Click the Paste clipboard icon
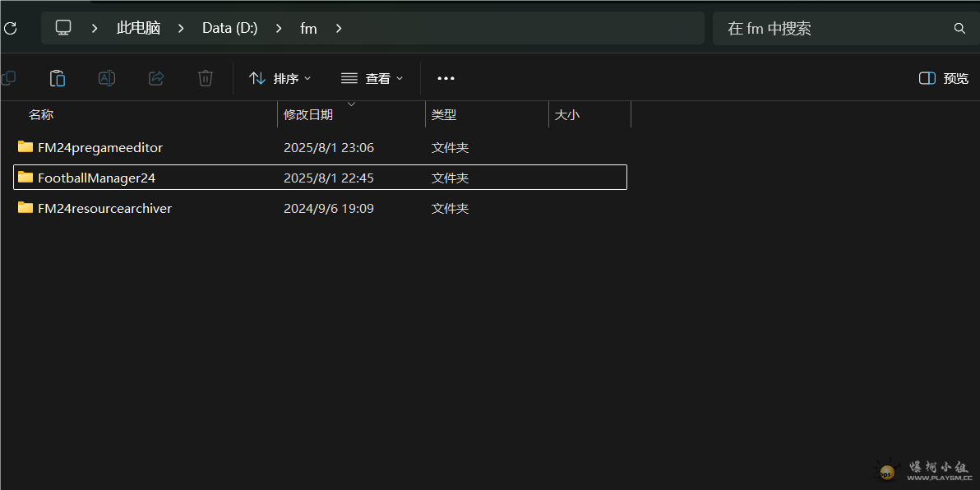Viewport: 980px width, 490px height. (58, 78)
